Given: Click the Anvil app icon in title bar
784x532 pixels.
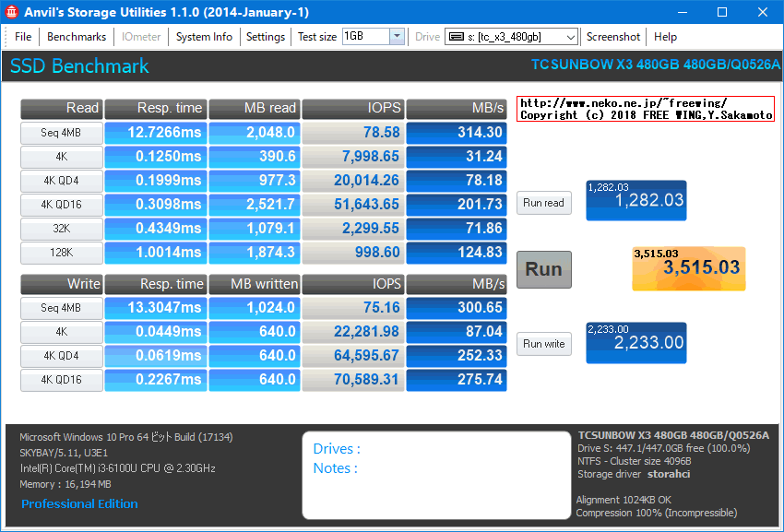Looking at the screenshot, I should coord(13,12).
